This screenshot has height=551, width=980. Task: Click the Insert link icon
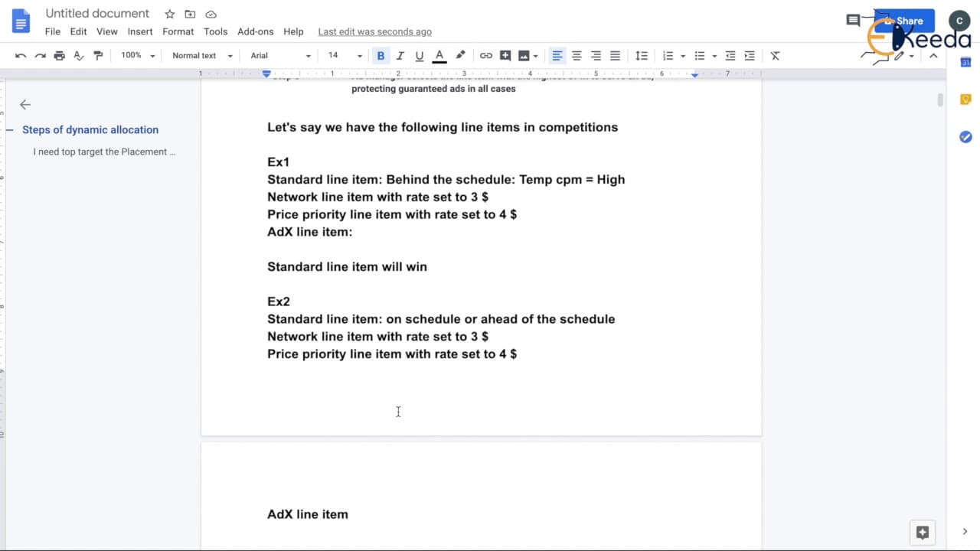pyautogui.click(x=486, y=56)
